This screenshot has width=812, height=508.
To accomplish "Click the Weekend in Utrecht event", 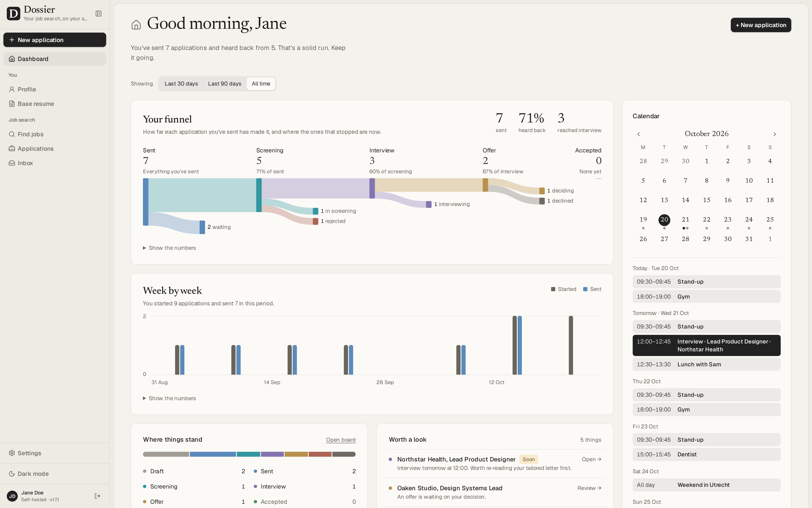I will point(706,485).
